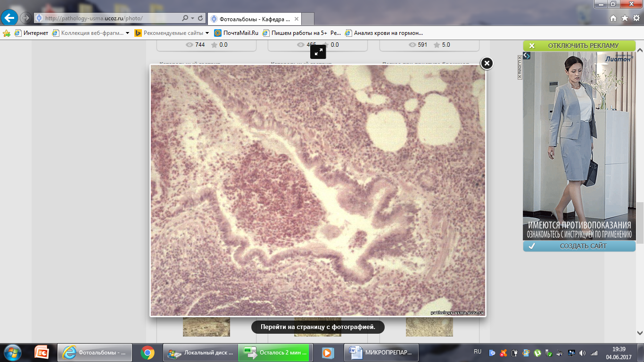The width and height of the screenshot is (644, 362).
Task: Open a new blank tab
Action: 308,19
